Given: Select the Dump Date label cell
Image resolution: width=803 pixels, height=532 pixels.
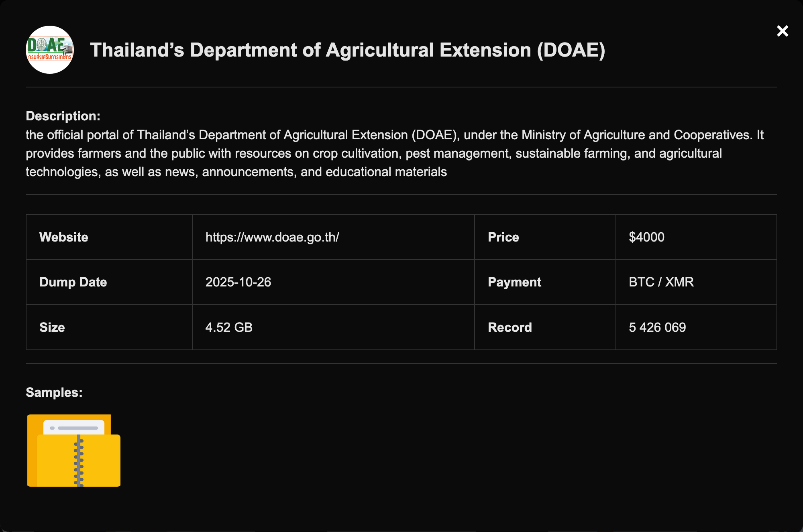Looking at the screenshot, I should pos(73,282).
